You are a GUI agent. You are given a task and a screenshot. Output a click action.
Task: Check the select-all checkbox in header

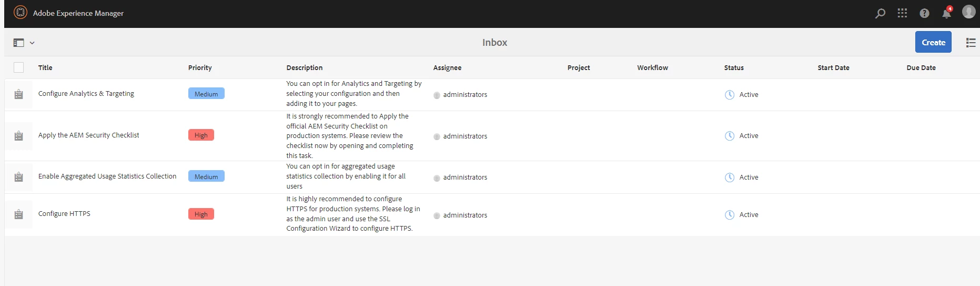coord(18,67)
